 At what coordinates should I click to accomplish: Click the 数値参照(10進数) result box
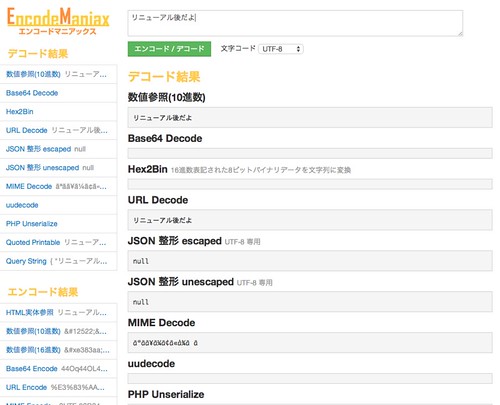310,117
